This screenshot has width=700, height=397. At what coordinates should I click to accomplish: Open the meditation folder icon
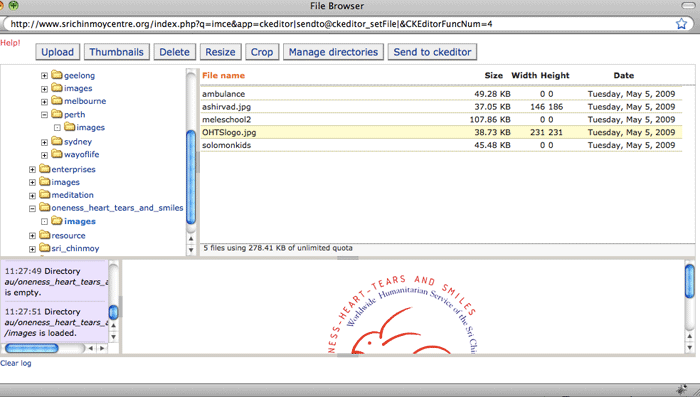[x=45, y=194]
